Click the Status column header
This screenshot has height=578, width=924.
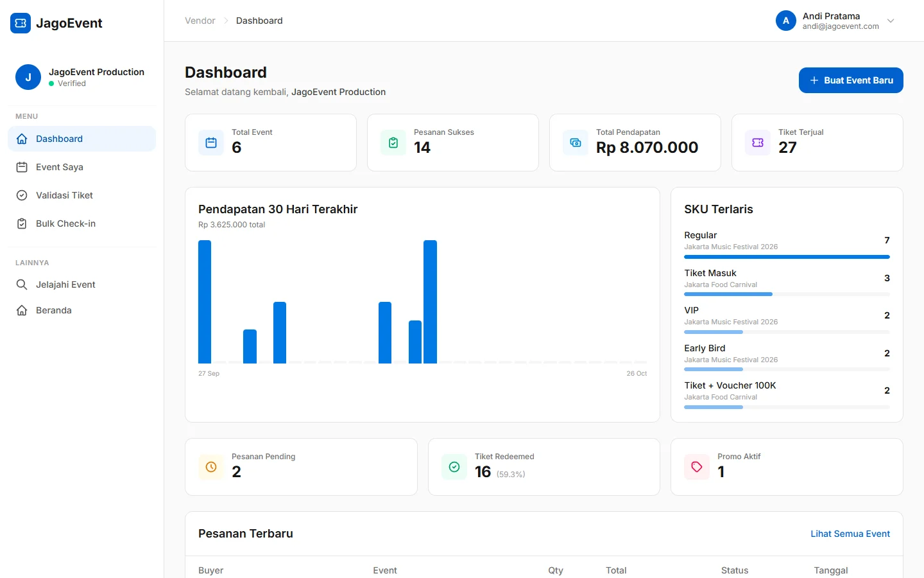point(735,570)
